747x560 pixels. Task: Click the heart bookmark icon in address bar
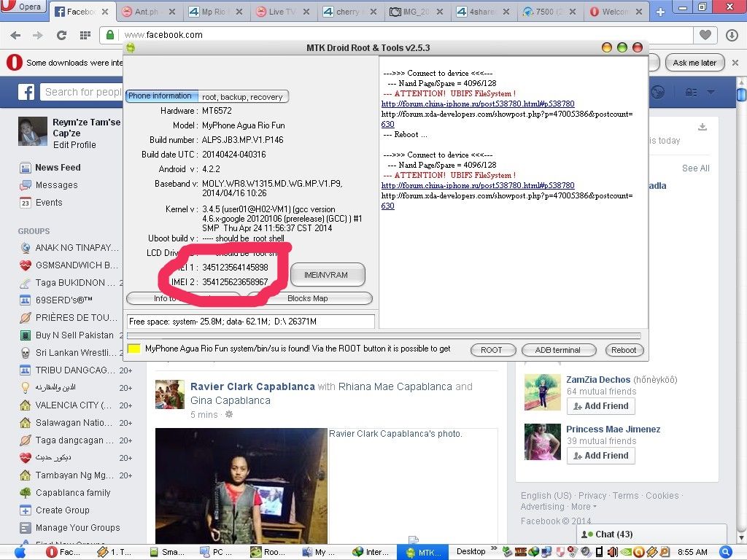tap(705, 35)
